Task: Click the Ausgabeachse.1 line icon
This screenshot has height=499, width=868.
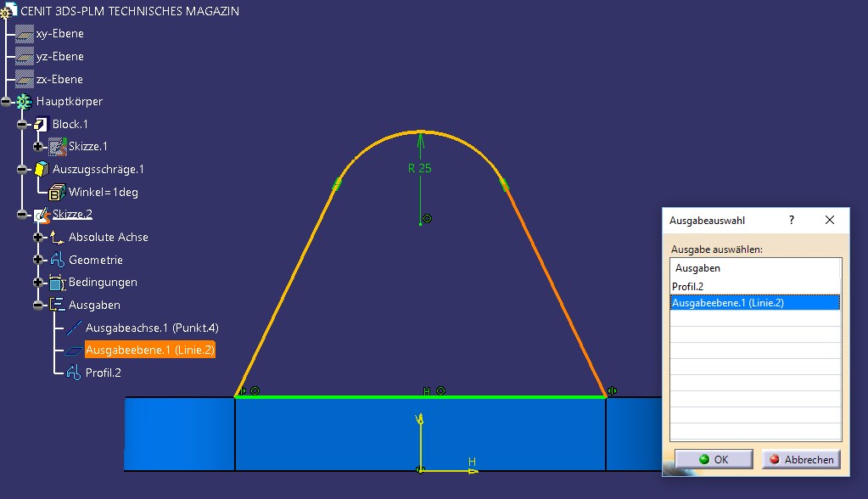Action: click(x=74, y=328)
